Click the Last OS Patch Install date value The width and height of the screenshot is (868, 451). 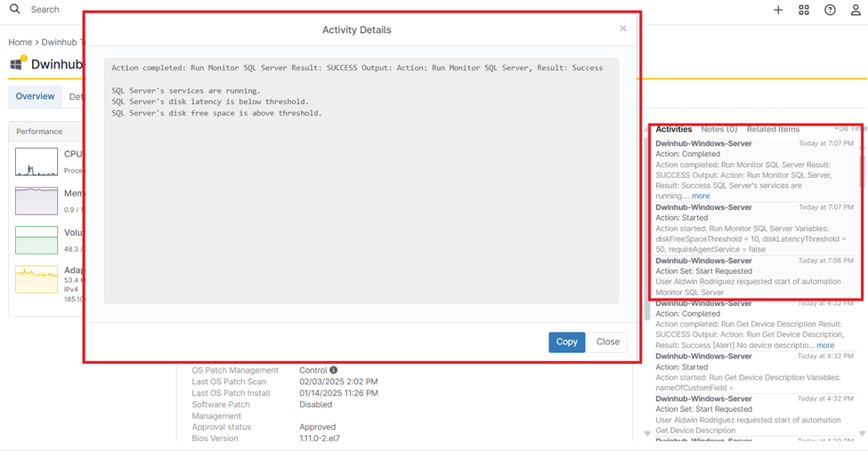338,393
